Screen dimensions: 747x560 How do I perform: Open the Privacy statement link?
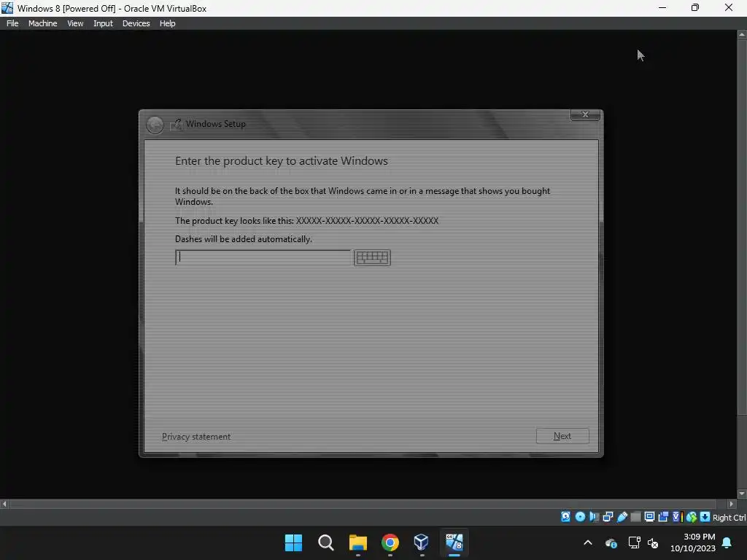click(196, 437)
